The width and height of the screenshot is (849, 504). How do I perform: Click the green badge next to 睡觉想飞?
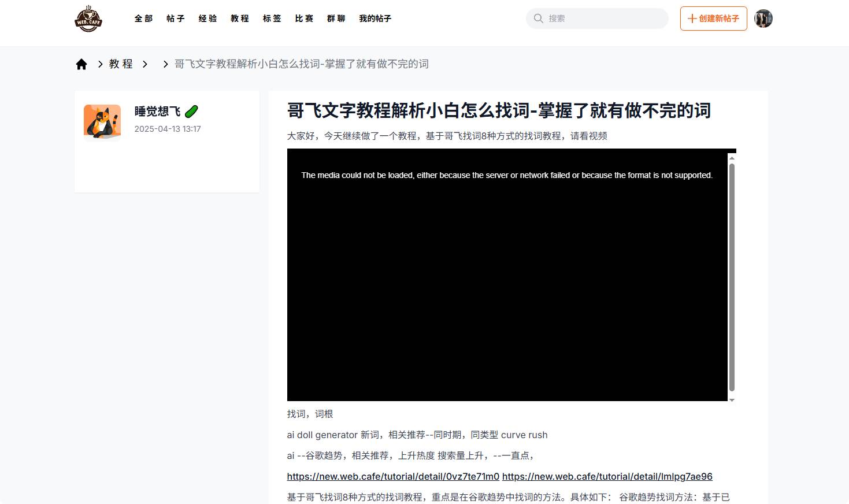191,111
